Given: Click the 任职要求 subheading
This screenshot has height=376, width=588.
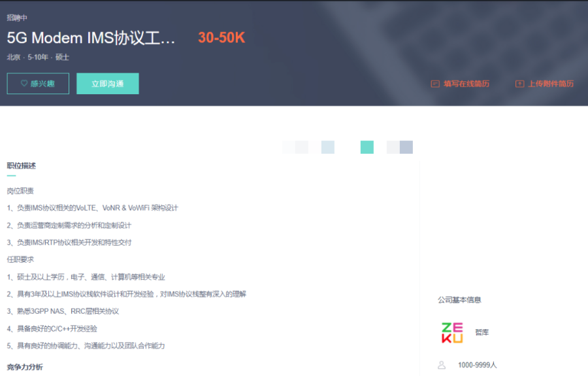Looking at the screenshot, I should coord(20,260).
